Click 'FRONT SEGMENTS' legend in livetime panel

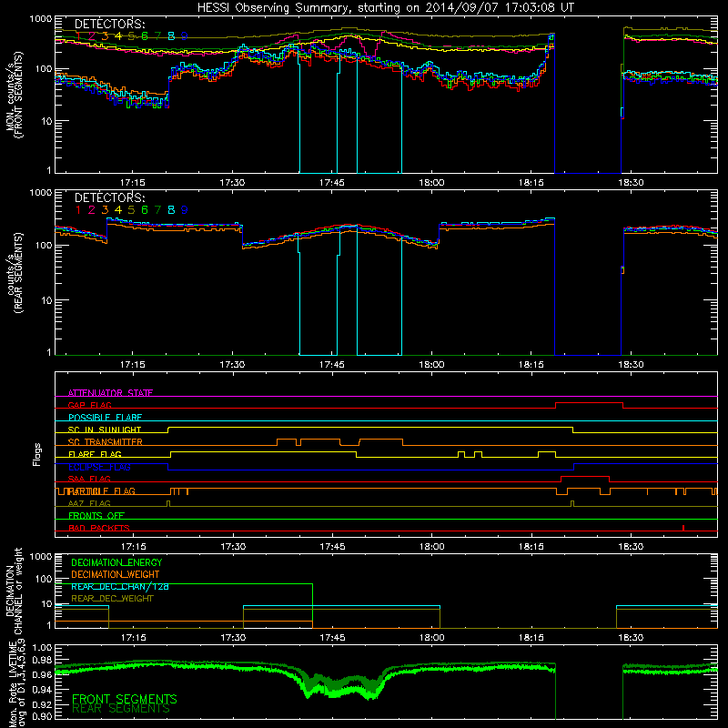[x=125, y=699]
